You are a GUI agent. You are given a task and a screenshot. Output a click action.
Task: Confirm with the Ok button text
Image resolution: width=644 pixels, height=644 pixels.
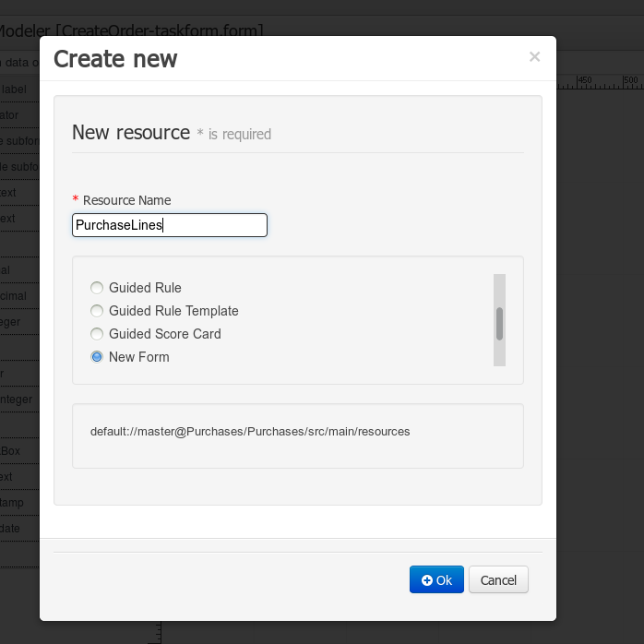(x=444, y=580)
